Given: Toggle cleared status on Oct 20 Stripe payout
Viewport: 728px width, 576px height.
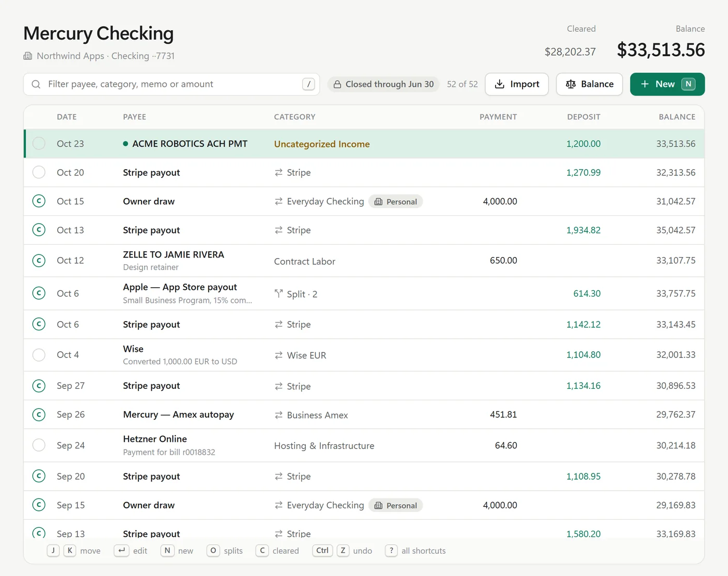Looking at the screenshot, I should pos(39,172).
